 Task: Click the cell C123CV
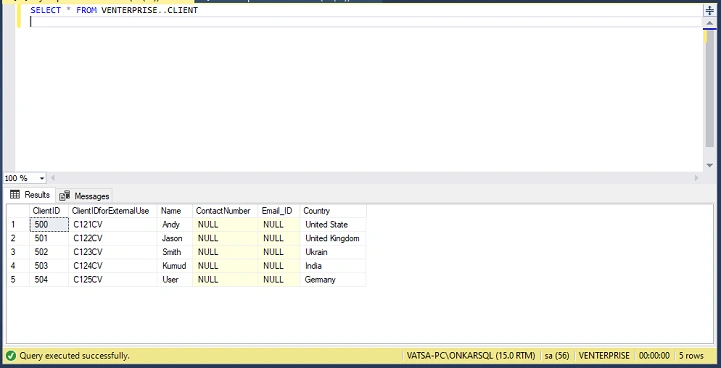point(113,252)
